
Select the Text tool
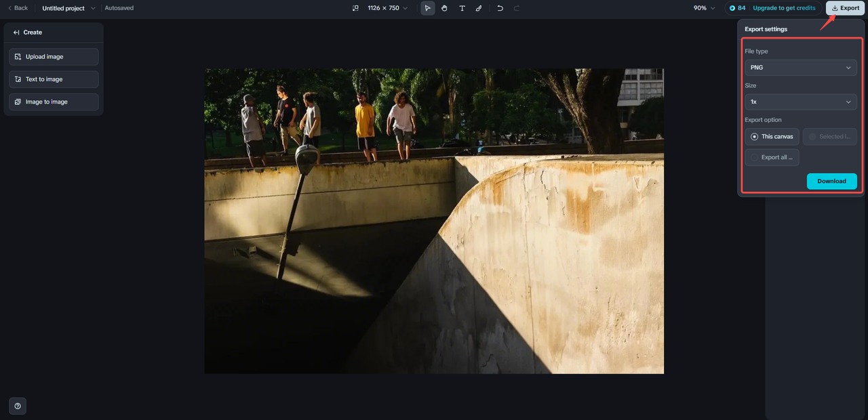tap(462, 8)
